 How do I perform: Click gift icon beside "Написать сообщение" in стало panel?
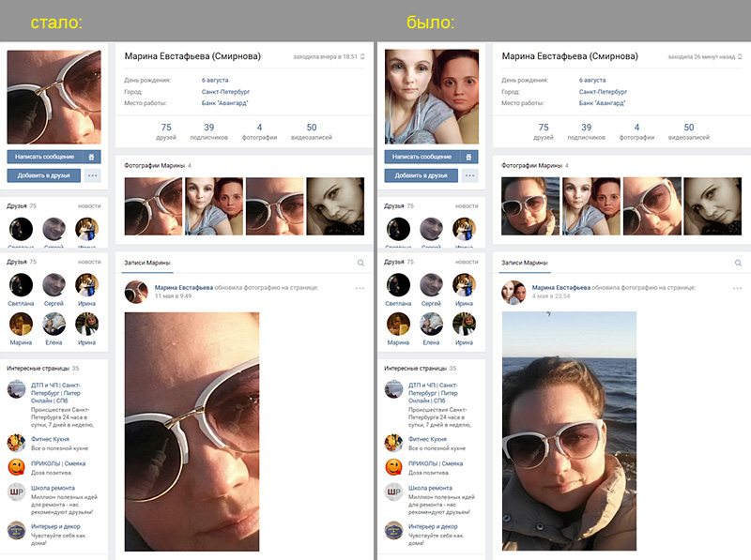point(91,157)
